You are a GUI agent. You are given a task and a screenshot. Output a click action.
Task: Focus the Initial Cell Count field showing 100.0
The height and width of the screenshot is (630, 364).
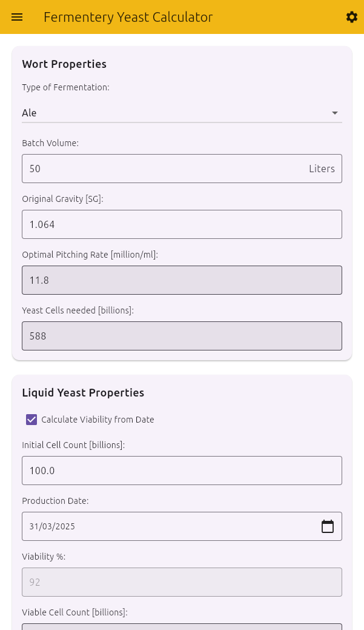[182, 471]
